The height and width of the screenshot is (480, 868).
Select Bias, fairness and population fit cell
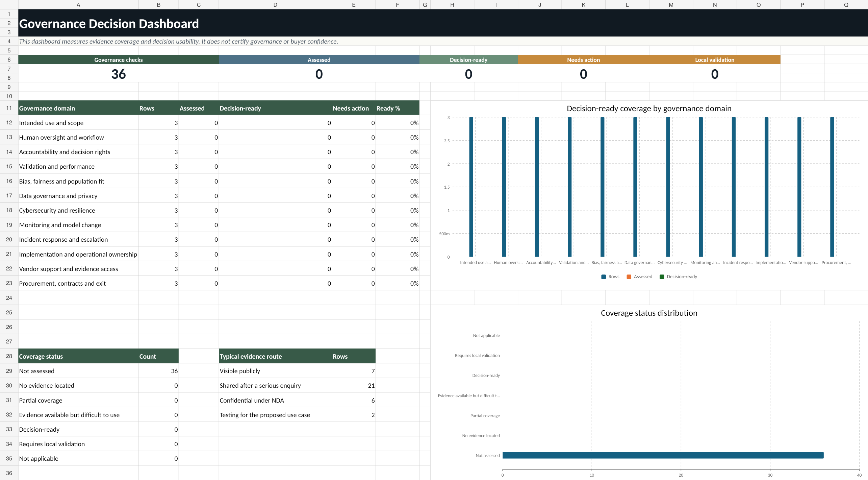point(78,181)
